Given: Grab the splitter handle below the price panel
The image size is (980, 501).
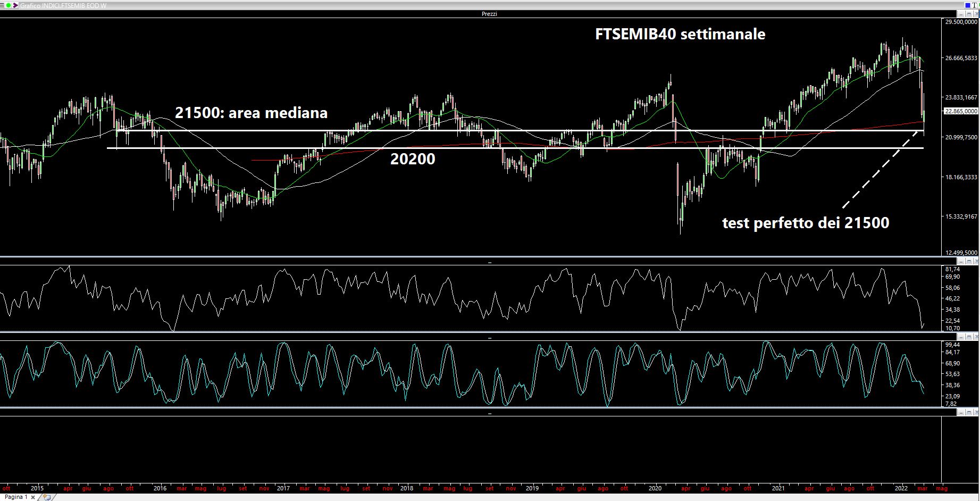Looking at the screenshot, I should 490,262.
